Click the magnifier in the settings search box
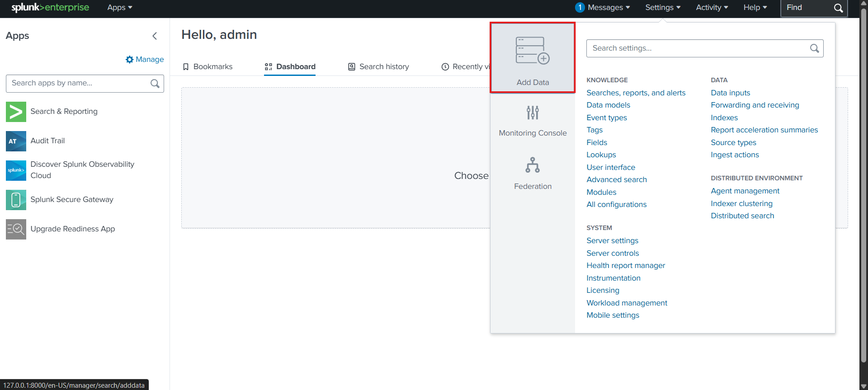This screenshot has height=390, width=868. pyautogui.click(x=814, y=48)
